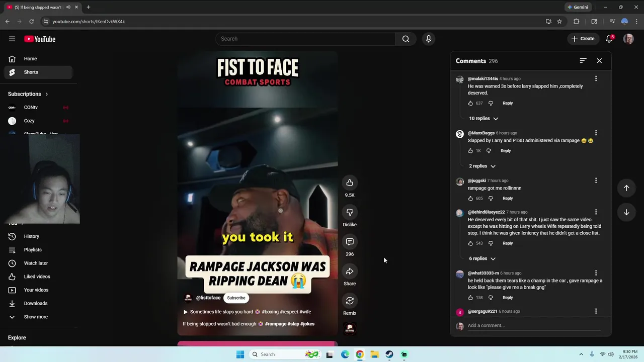The image size is (644, 362).
Task: Dislike @MaxxBaggs's comment
Action: 489,151
